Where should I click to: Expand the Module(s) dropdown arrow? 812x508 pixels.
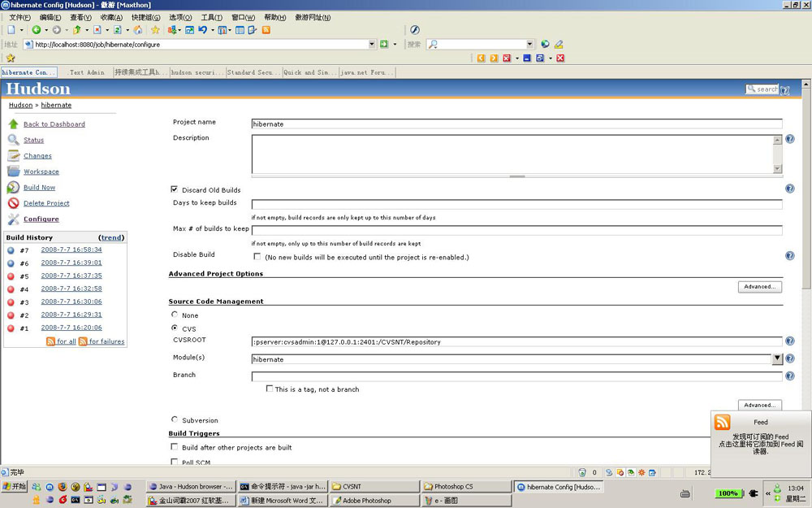coord(777,358)
